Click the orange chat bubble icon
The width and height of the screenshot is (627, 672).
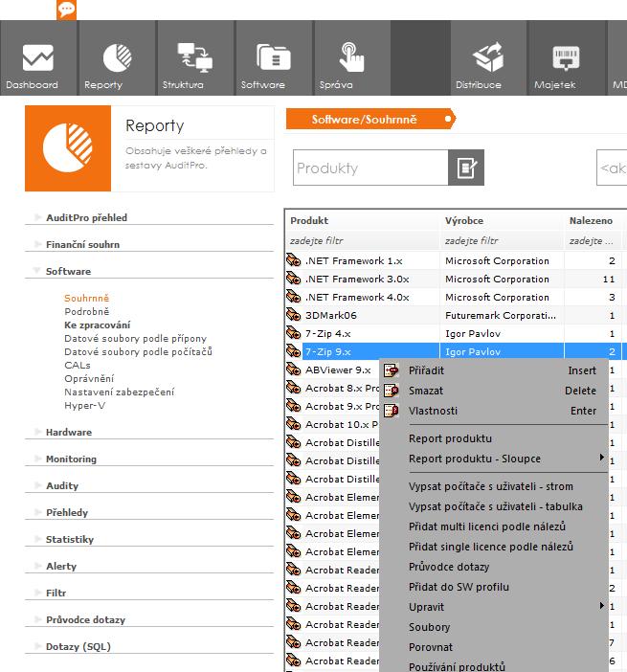tap(66, 10)
